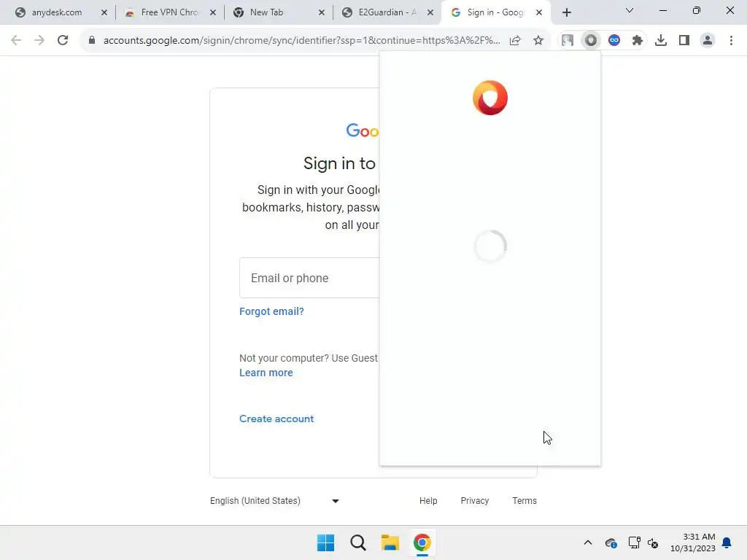Close the New Tab tab
Viewport: 747px width, 560px height.
pyautogui.click(x=322, y=12)
